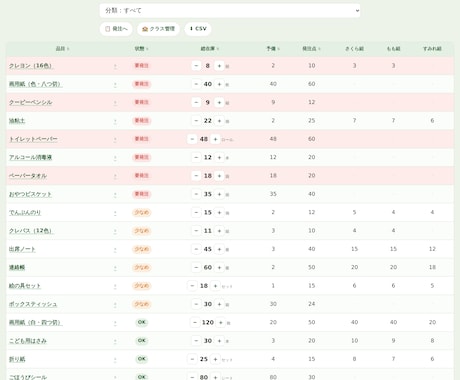Open the クレパス（12色） item link

[x=31, y=231]
